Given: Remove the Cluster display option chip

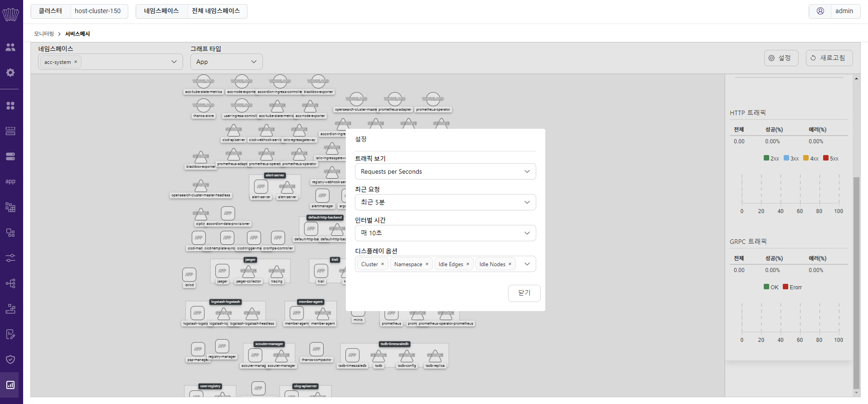Looking at the screenshot, I should (383, 264).
